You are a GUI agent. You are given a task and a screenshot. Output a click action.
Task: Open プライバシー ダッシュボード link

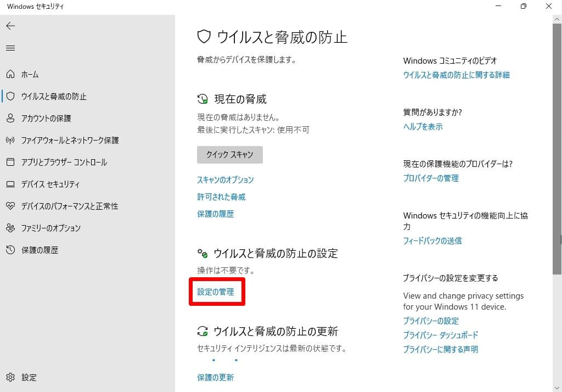(441, 335)
